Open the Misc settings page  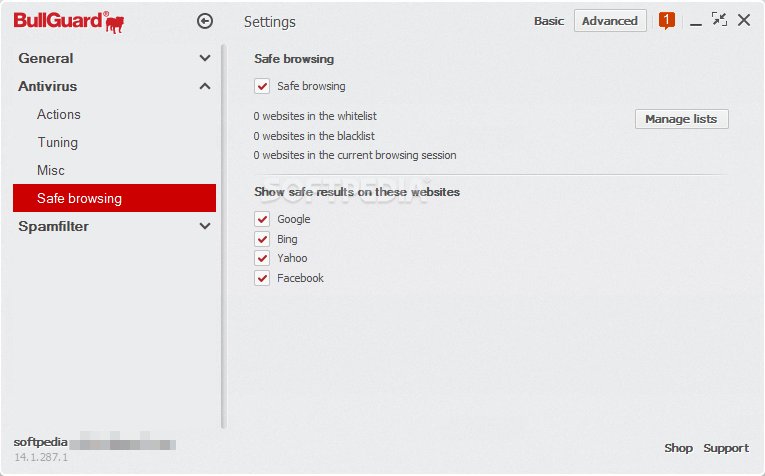coord(51,170)
